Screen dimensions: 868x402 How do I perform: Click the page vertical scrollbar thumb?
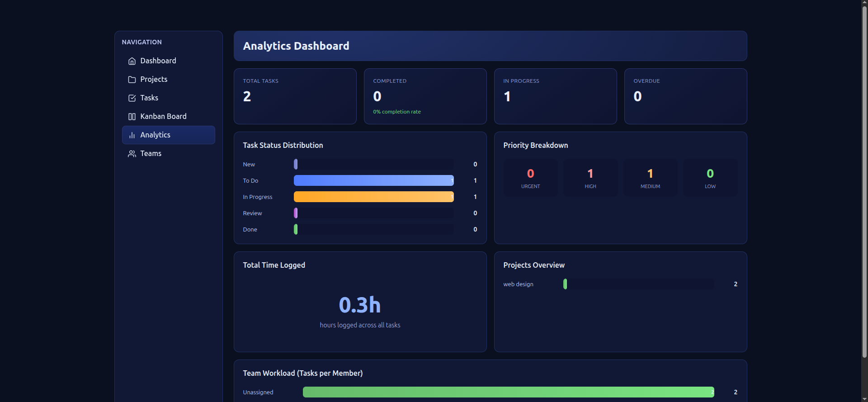point(864,182)
